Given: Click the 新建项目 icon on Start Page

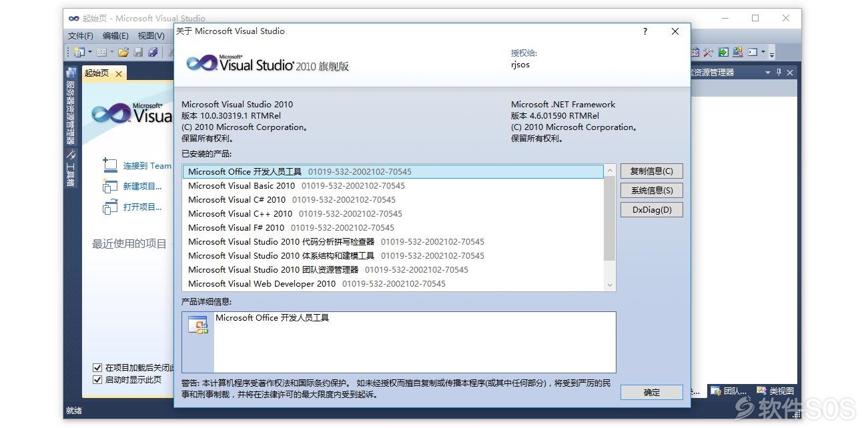Looking at the screenshot, I should [110, 186].
